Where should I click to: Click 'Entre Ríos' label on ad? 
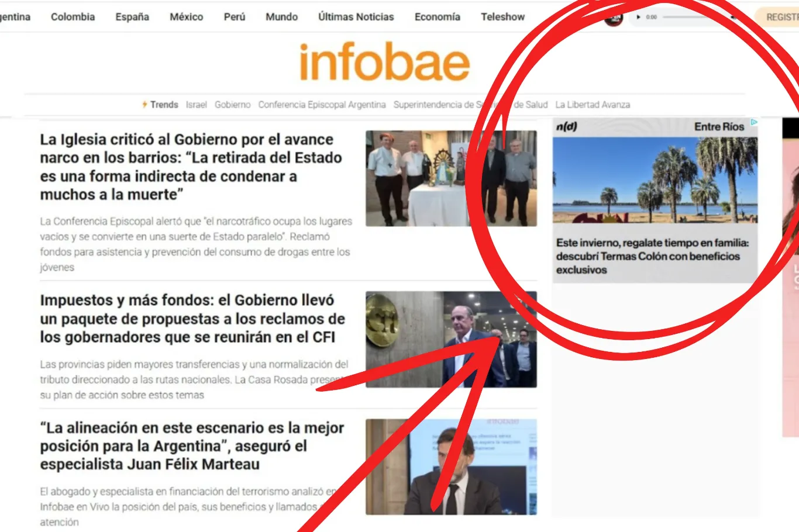coord(719,126)
